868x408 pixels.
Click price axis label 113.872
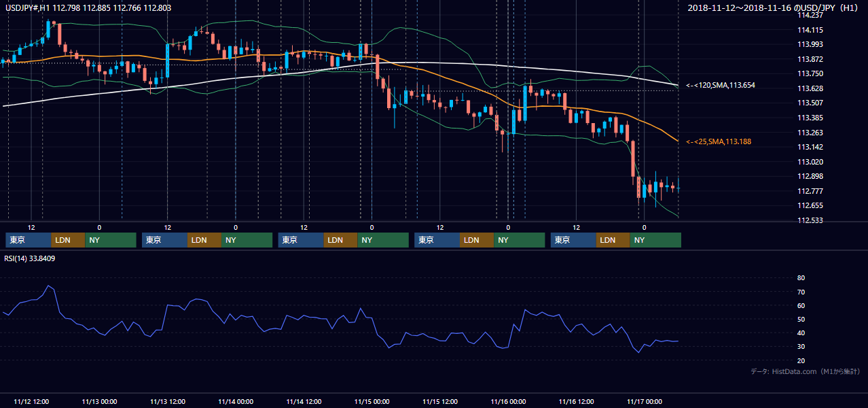[x=810, y=59]
